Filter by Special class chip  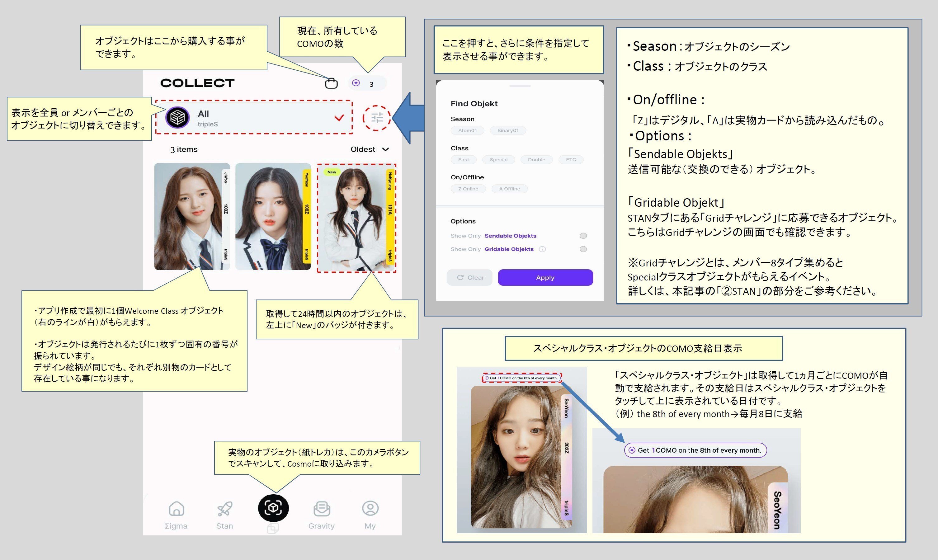click(498, 160)
